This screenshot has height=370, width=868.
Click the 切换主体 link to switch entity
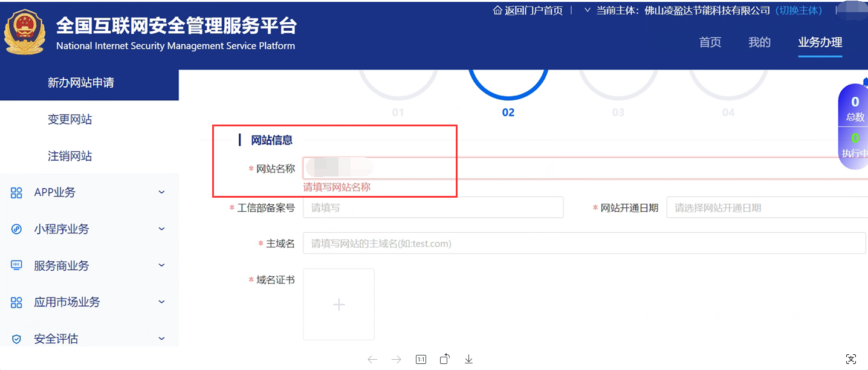(x=798, y=10)
